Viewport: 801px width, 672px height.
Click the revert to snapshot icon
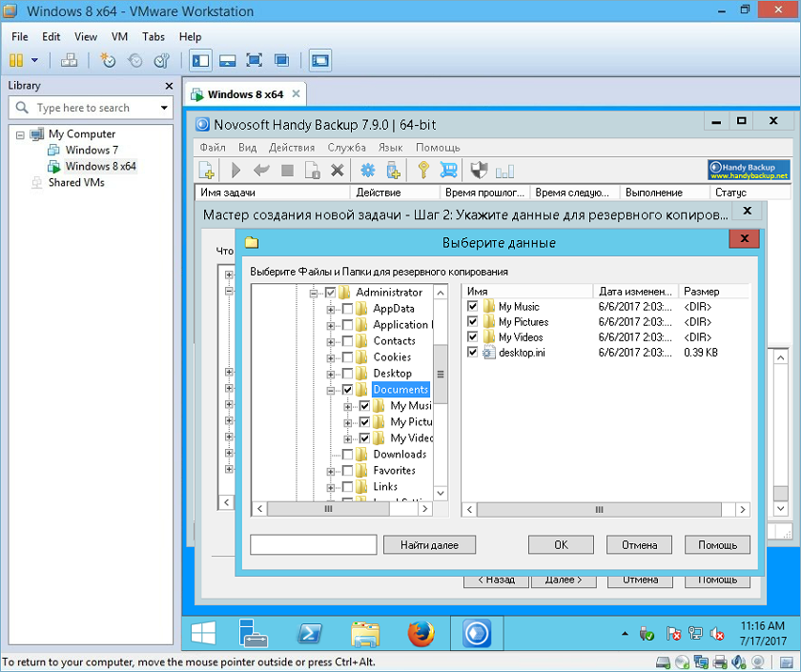click(134, 60)
